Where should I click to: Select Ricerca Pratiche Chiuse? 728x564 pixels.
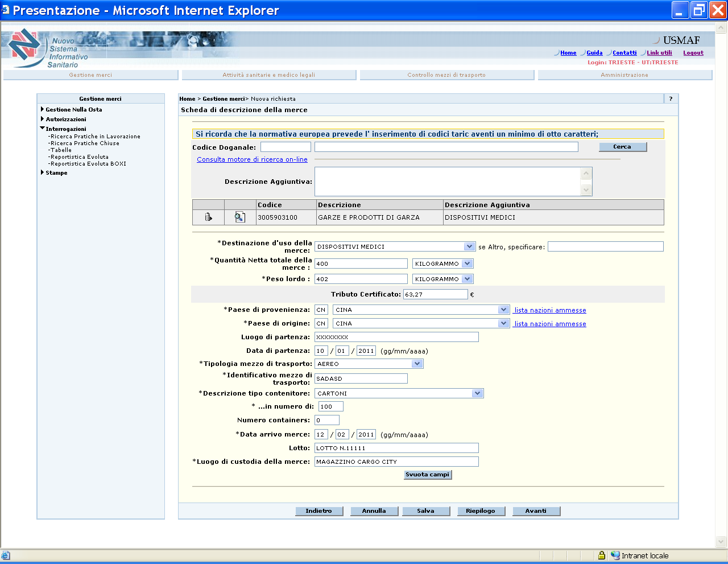(x=84, y=143)
